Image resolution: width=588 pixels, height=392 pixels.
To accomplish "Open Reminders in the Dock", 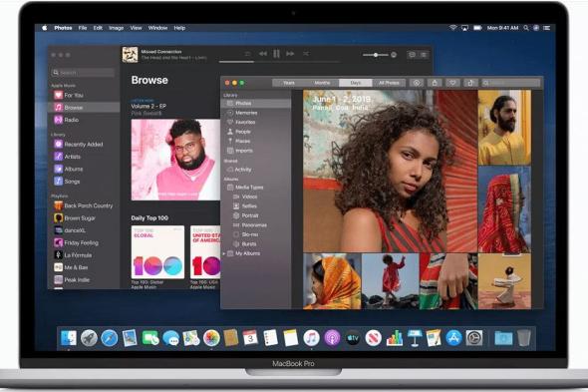I will point(270,338).
